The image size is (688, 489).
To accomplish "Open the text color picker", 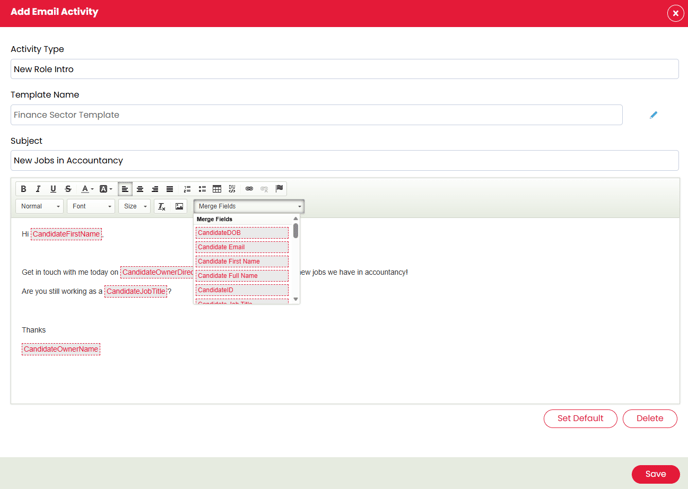I will pos(87,189).
